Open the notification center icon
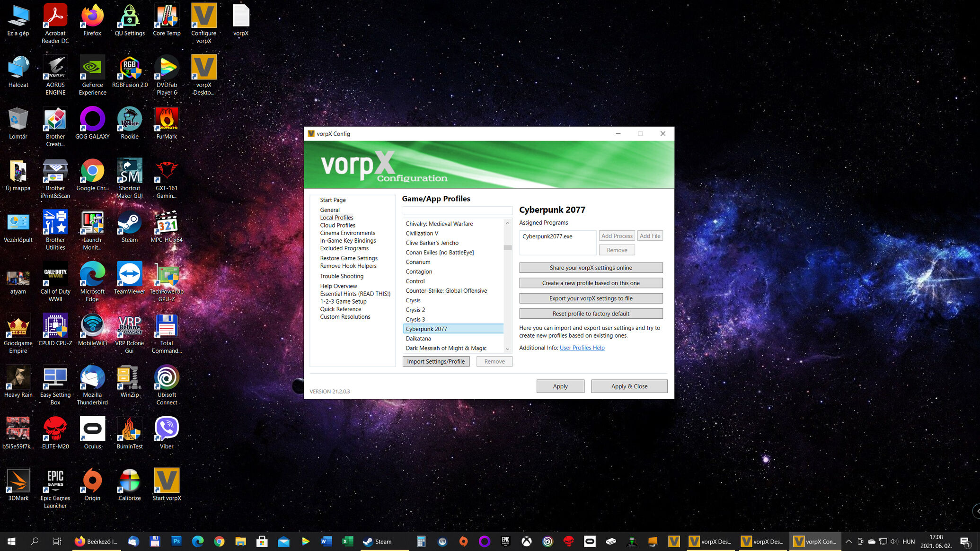The image size is (980, 551). [x=965, y=542]
